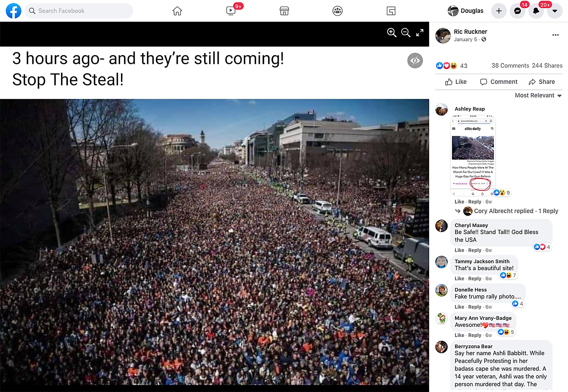Like Ric Ruckner's post

point(456,82)
